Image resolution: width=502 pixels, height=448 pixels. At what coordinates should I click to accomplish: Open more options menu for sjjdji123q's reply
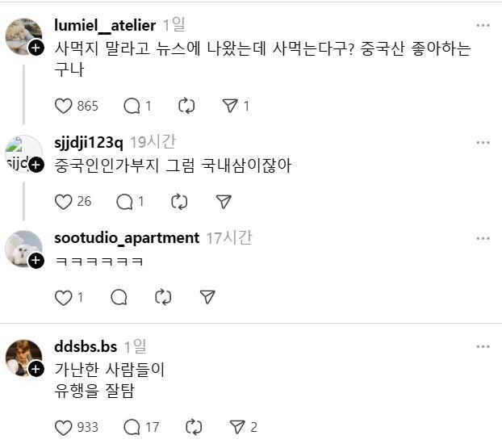(483, 143)
